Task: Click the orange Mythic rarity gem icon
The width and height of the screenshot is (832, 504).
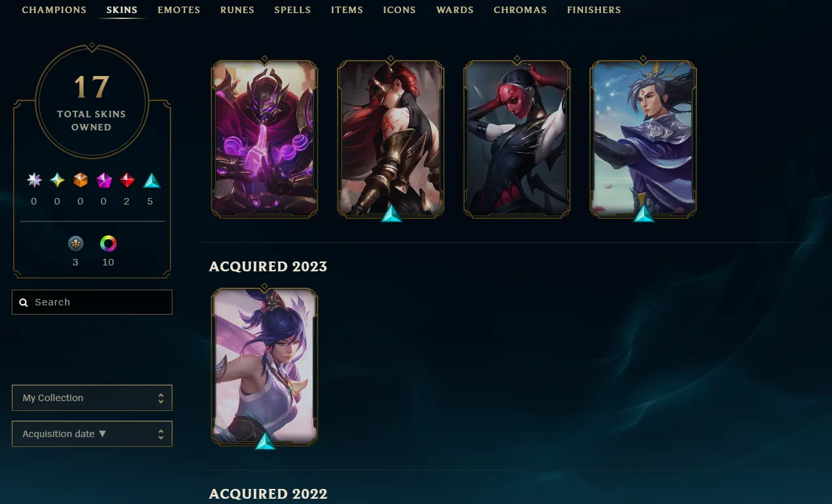Action: coord(81,180)
